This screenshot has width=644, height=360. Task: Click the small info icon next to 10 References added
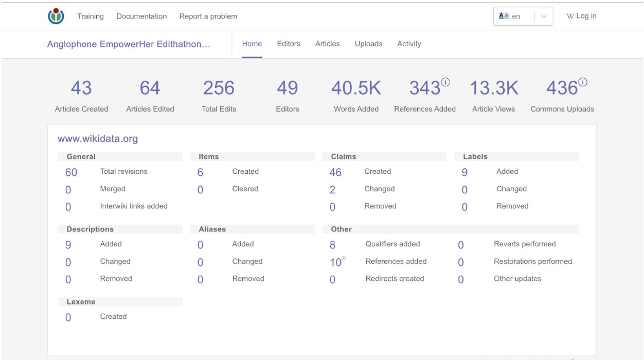click(x=344, y=259)
